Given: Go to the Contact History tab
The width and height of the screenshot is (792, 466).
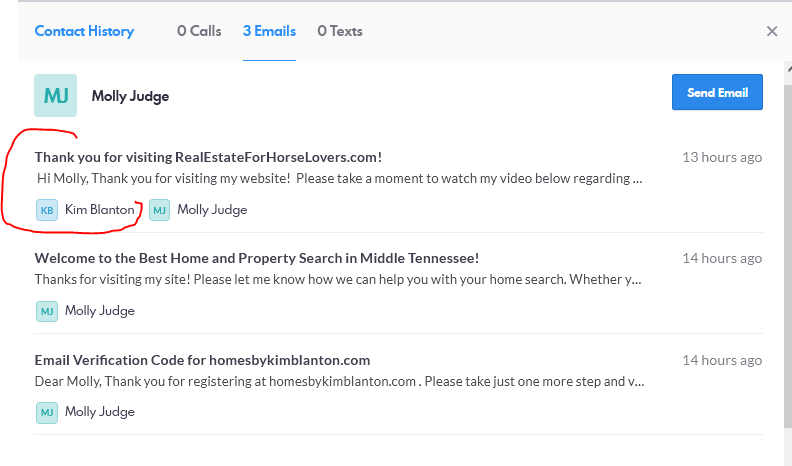Looking at the screenshot, I should tap(84, 31).
